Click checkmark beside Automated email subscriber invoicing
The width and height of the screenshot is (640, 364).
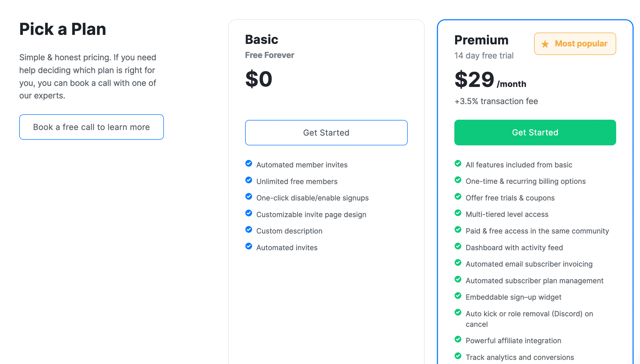[x=458, y=263]
